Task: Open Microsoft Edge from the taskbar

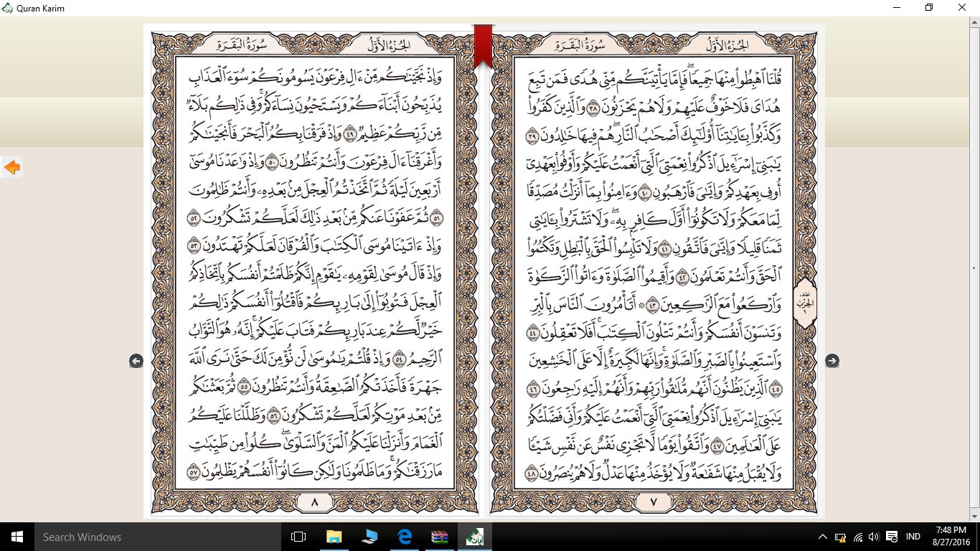Action: pyautogui.click(x=404, y=537)
